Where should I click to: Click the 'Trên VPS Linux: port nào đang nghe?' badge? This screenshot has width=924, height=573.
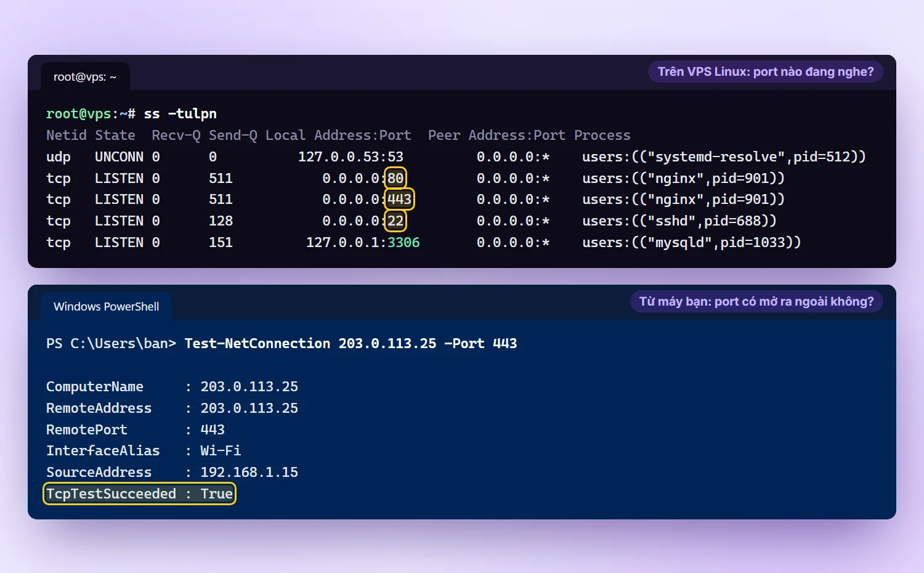(766, 71)
